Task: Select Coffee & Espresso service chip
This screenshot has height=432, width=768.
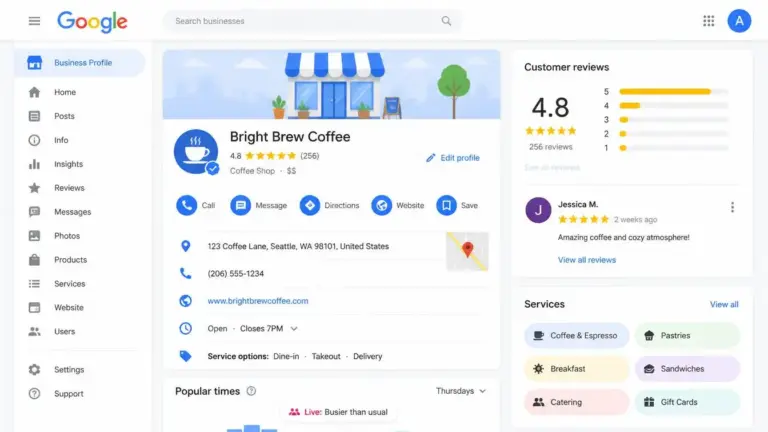Action: (576, 336)
